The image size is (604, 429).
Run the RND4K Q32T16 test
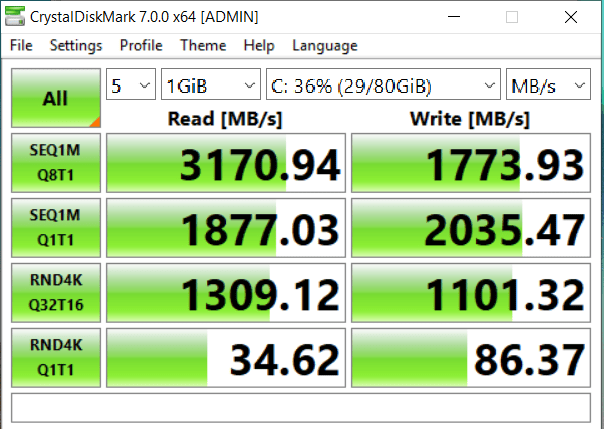(x=56, y=293)
